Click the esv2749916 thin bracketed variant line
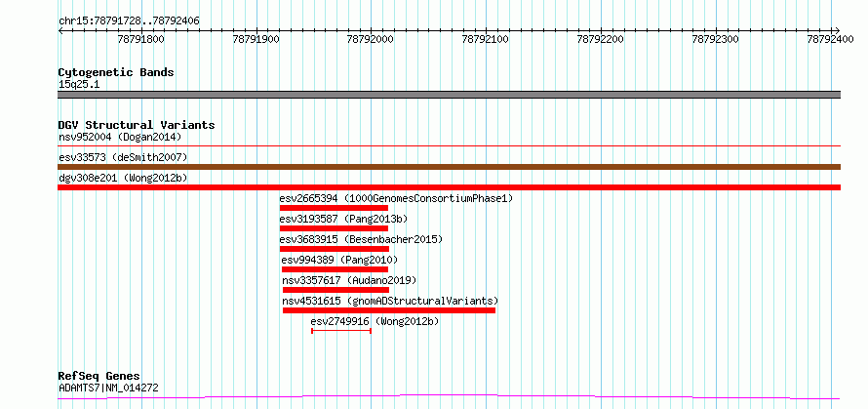 [x=341, y=331]
